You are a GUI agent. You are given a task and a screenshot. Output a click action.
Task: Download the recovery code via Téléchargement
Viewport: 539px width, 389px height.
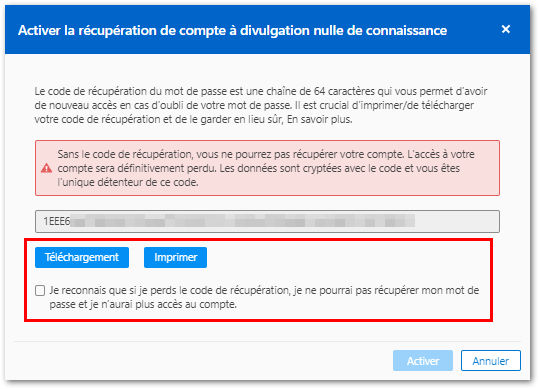82,257
